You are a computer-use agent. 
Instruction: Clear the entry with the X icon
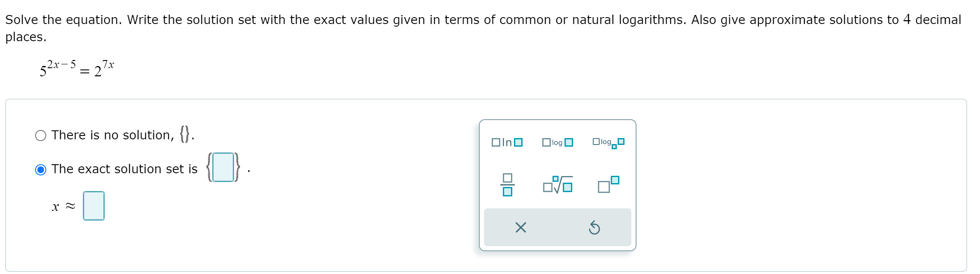pos(520,228)
